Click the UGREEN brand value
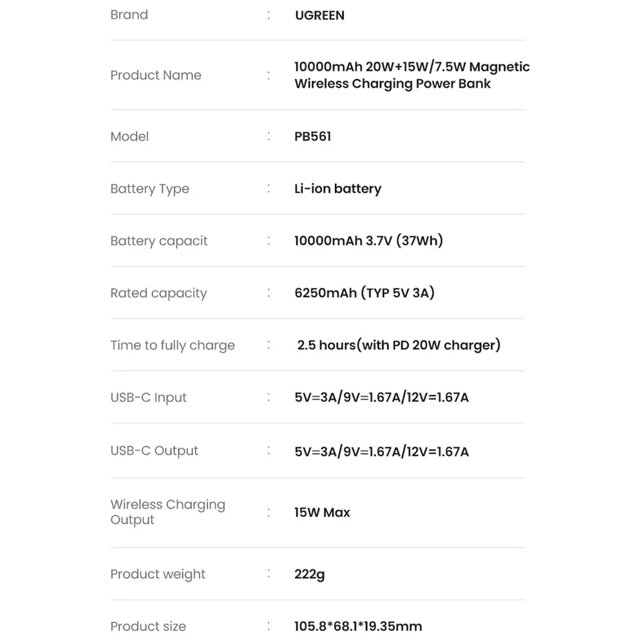The width and height of the screenshot is (644, 644). tap(319, 15)
